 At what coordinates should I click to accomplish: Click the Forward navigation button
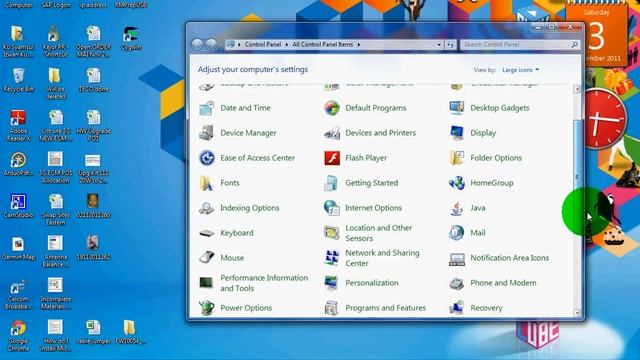click(x=211, y=44)
